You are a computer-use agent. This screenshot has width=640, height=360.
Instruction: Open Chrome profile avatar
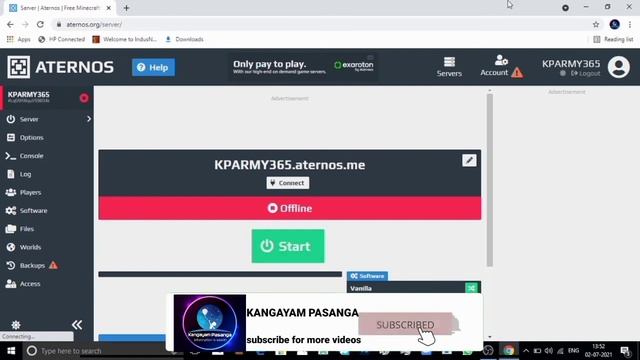point(615,24)
